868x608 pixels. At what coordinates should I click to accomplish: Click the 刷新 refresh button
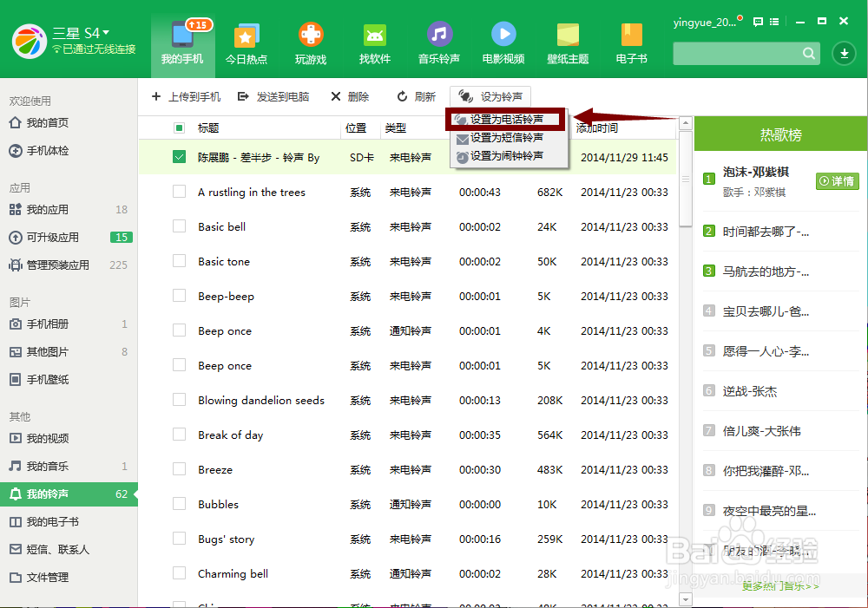tap(417, 97)
